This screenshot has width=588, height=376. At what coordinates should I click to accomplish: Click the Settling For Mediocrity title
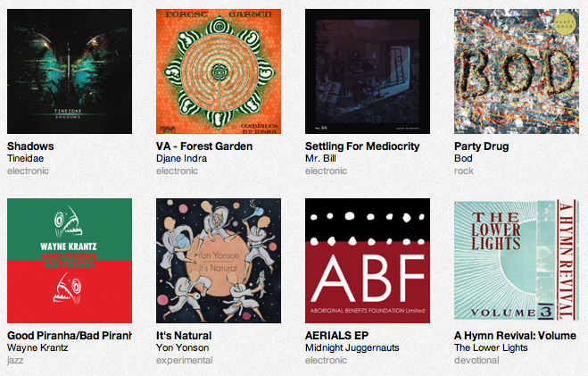(x=362, y=146)
